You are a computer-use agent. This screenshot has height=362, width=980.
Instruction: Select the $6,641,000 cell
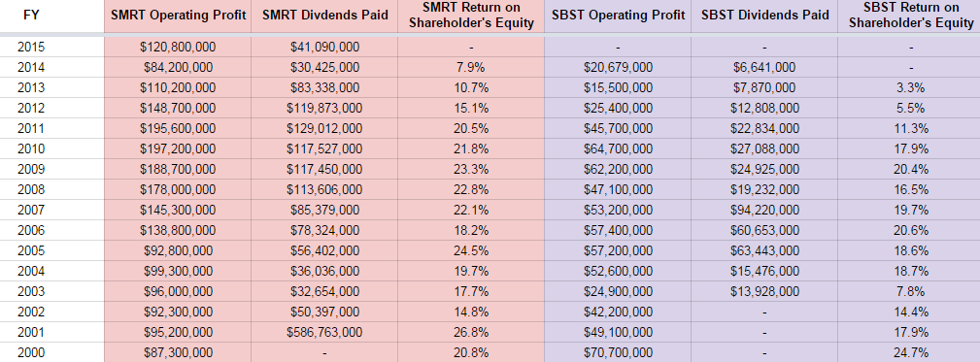tap(765, 67)
